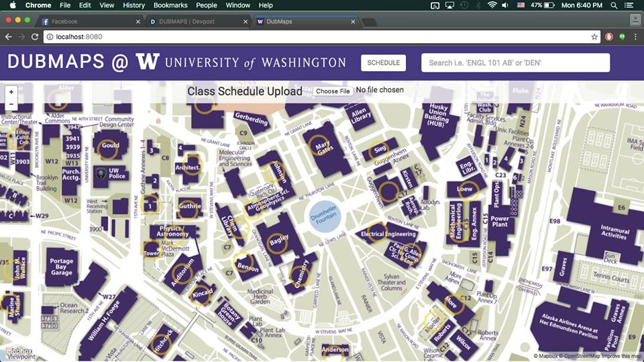Reload the localhost page
Screen dimensions: 644x362
pyautogui.click(x=35, y=37)
